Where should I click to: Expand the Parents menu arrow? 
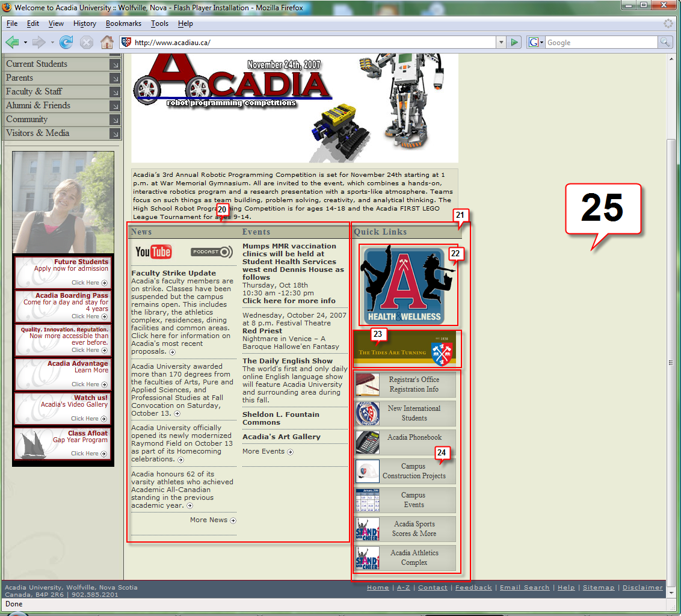[x=115, y=78]
